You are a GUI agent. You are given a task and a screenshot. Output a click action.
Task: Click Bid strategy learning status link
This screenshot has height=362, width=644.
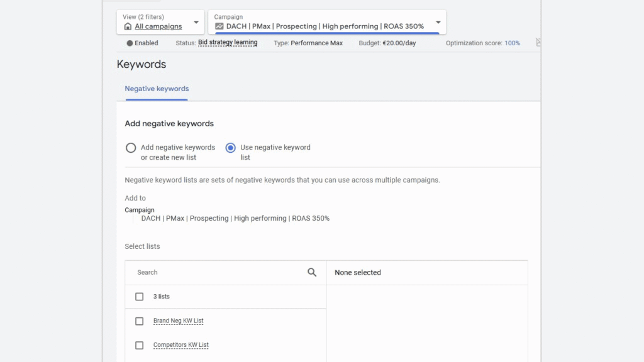tap(228, 42)
